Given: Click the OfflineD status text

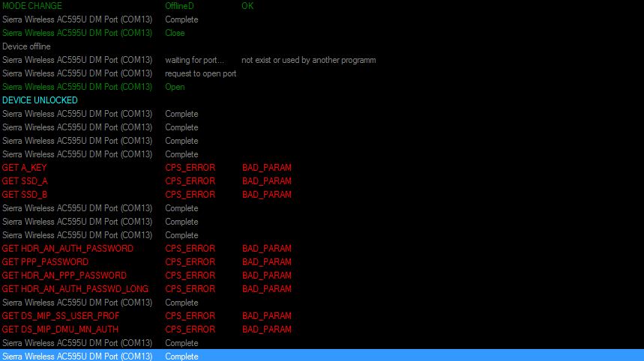Looking at the screenshot, I should 179,6.
